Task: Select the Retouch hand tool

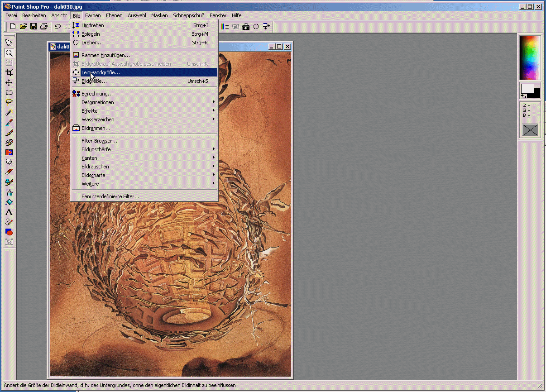Action: pyautogui.click(x=9, y=163)
